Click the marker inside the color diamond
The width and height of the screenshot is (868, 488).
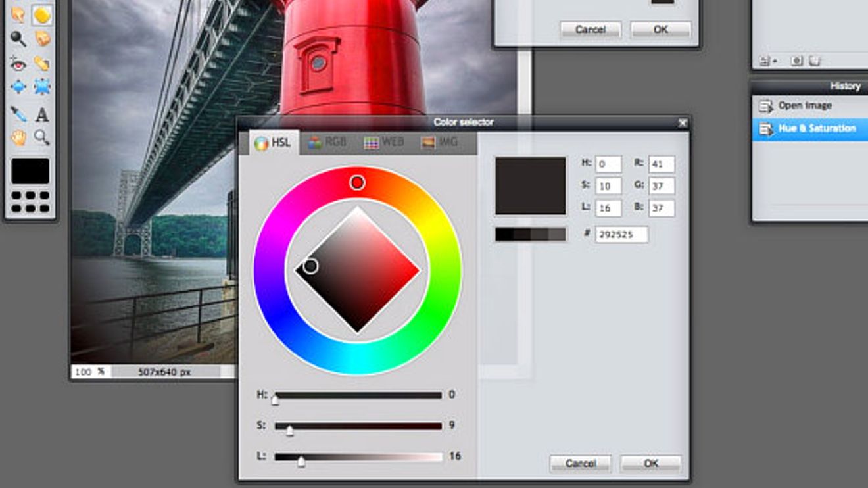(310, 266)
